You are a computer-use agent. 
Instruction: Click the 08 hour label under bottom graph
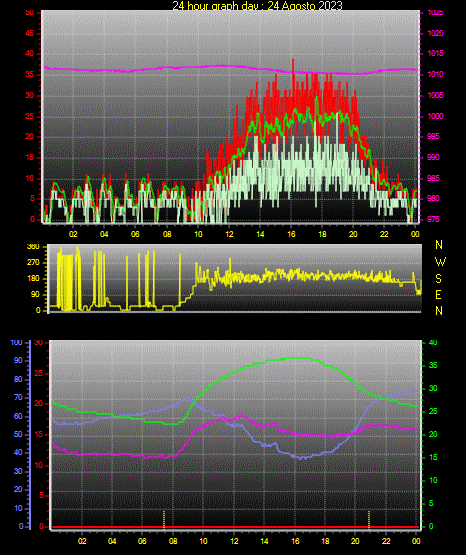173,541
